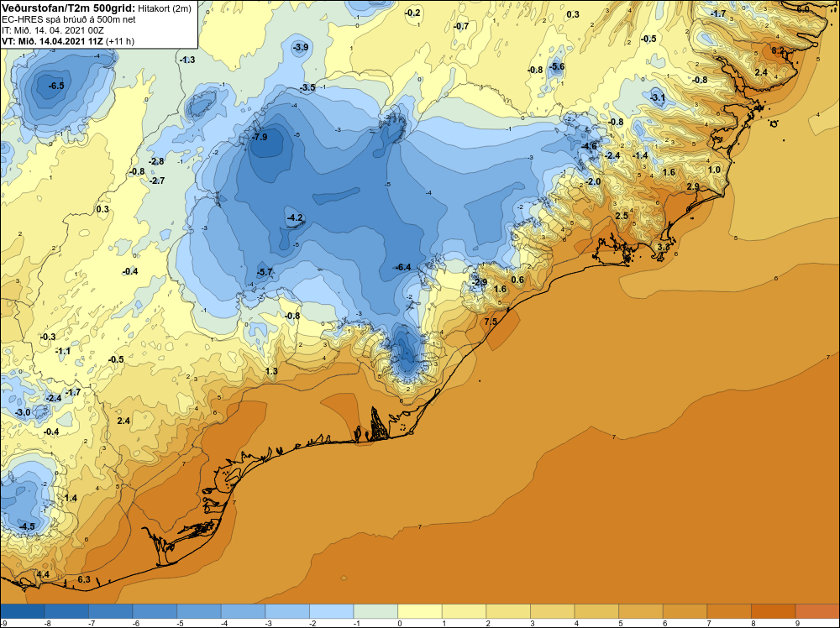Click the temperature label 7.5

tap(491, 322)
